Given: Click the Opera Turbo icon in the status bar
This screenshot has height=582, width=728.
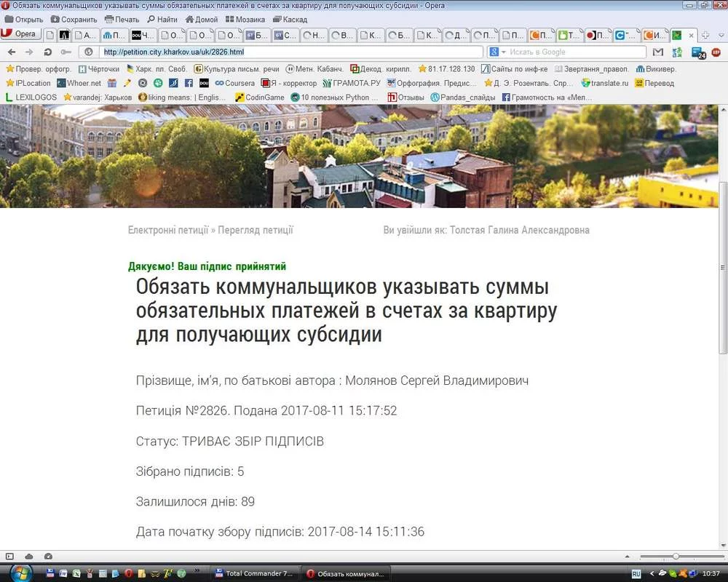Looking at the screenshot, I should [x=48, y=557].
